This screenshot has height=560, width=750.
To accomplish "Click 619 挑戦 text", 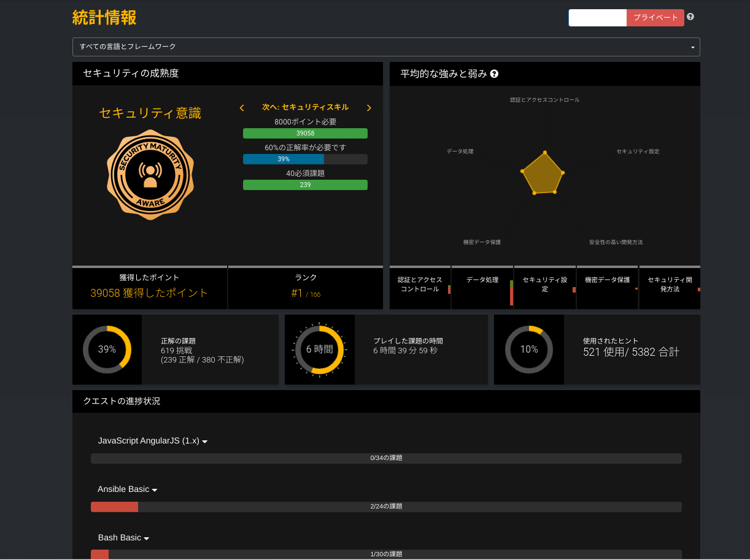I will click(177, 350).
